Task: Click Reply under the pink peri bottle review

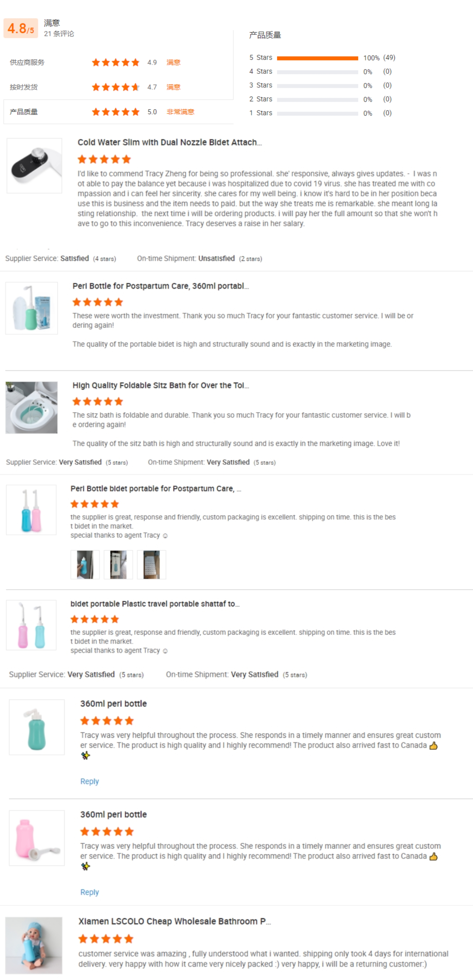Action: (x=90, y=892)
